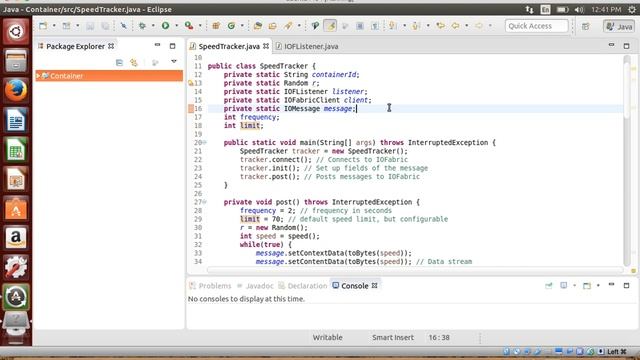This screenshot has width=640, height=360.
Task: Toggle Skip All Breakpoints icon
Action: point(123,26)
